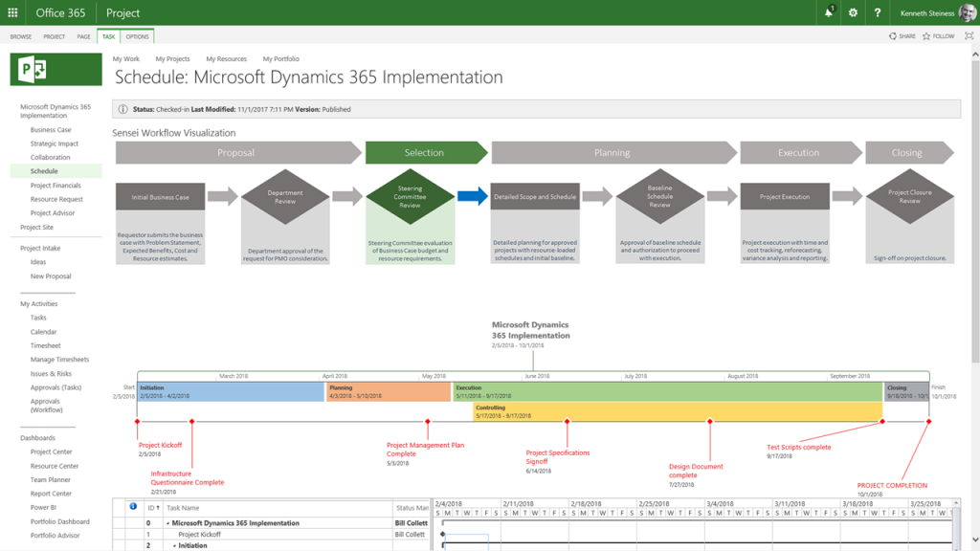Screen dimensions: 980x551
Task: Click the Project Kickoff milestone label
Action: [x=160, y=446]
